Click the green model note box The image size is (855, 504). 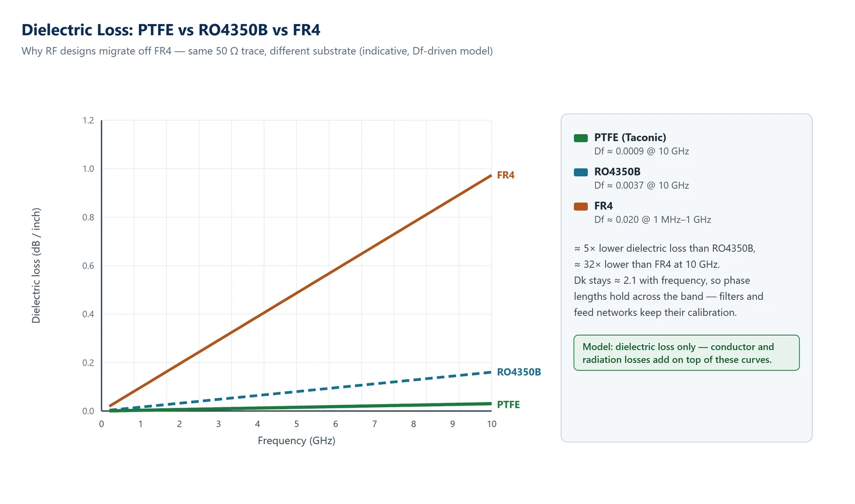[687, 353]
